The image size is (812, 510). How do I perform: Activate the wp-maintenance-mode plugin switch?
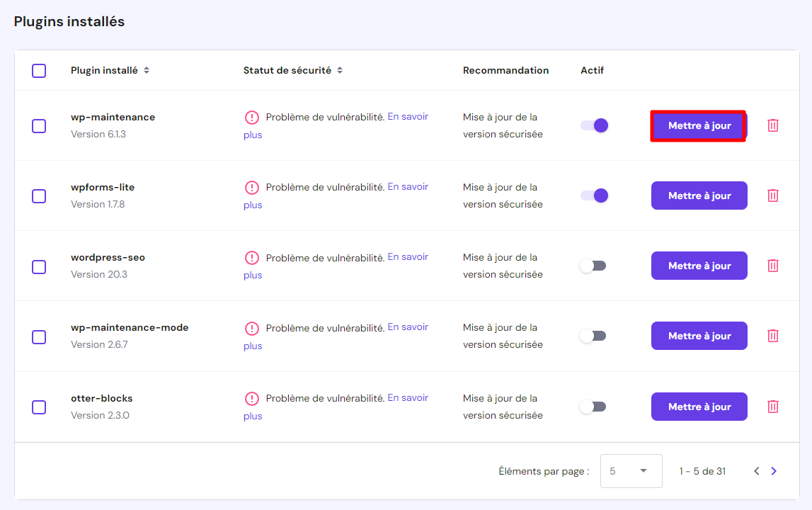[593, 335]
